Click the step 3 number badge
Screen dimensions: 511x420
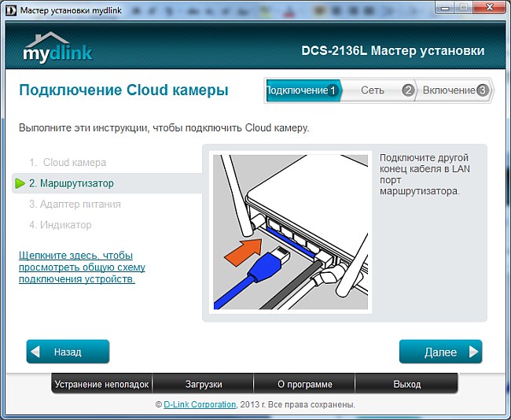482,90
